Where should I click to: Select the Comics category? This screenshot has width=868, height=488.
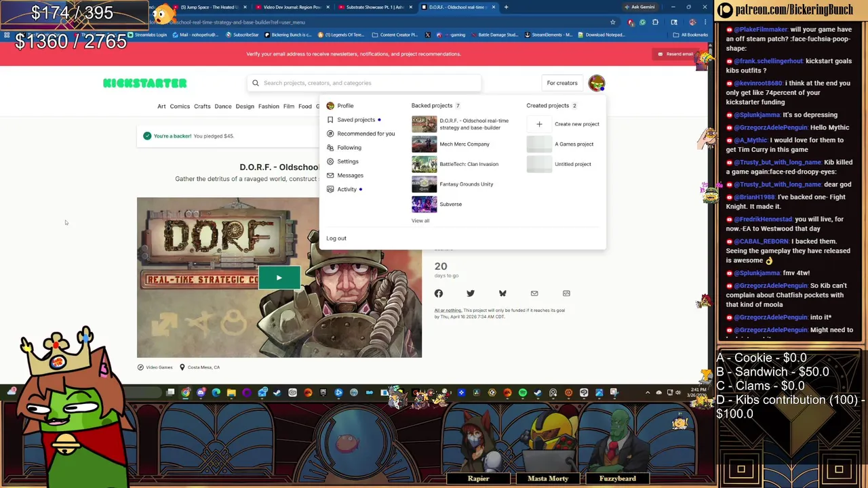point(180,106)
